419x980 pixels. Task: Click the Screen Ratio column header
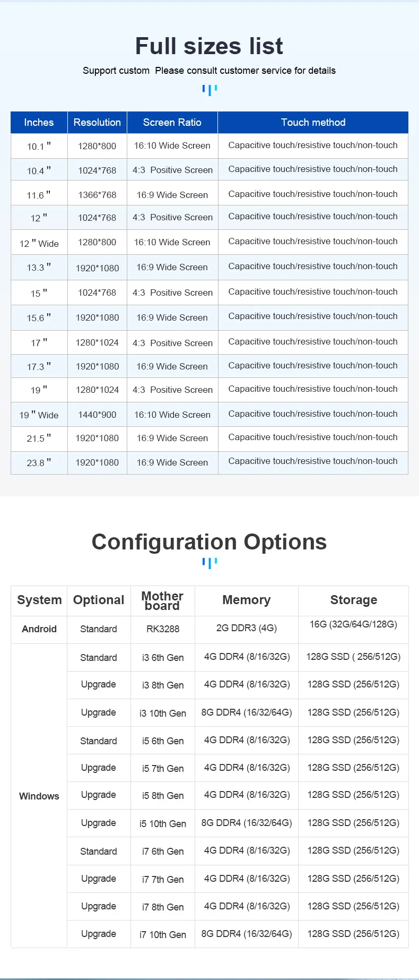pyautogui.click(x=172, y=123)
